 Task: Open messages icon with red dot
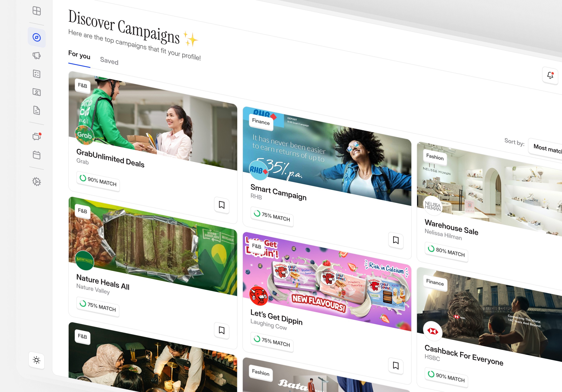(37, 136)
